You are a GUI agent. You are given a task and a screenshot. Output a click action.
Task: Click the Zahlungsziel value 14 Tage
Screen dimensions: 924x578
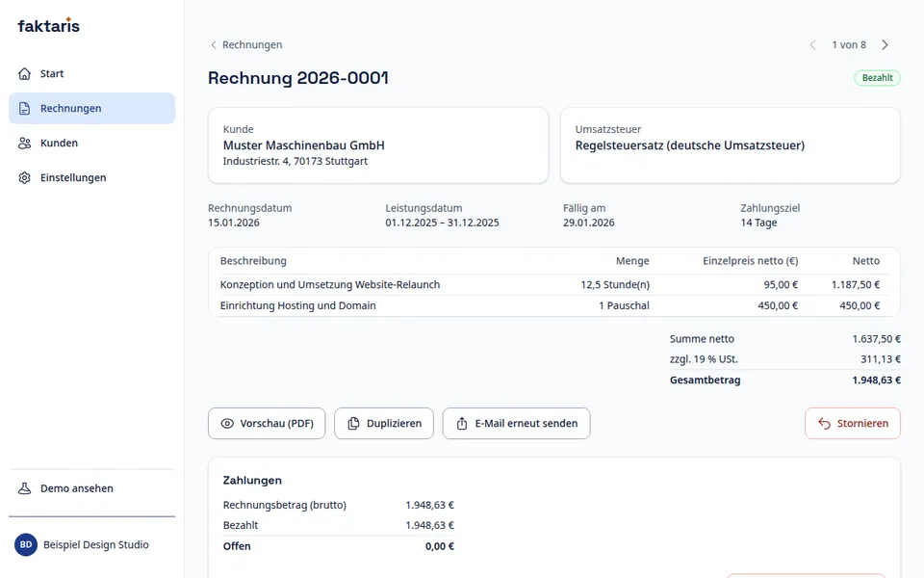759,223
